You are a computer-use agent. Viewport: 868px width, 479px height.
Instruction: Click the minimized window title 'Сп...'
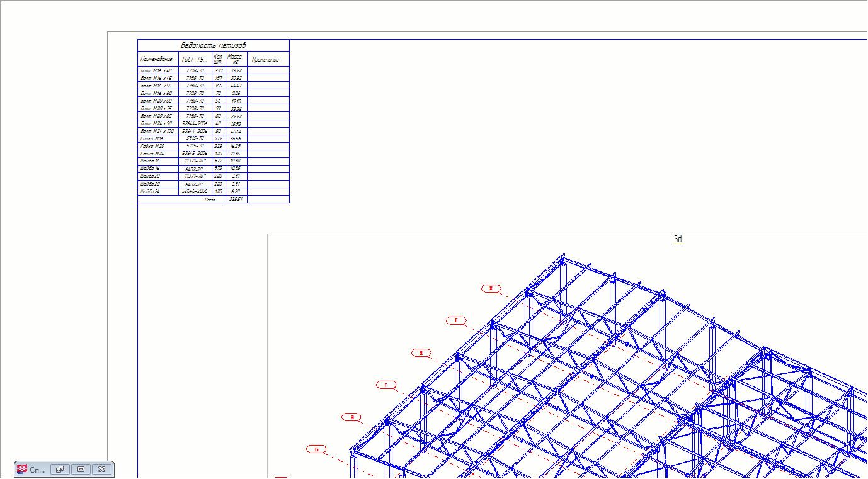(37, 470)
